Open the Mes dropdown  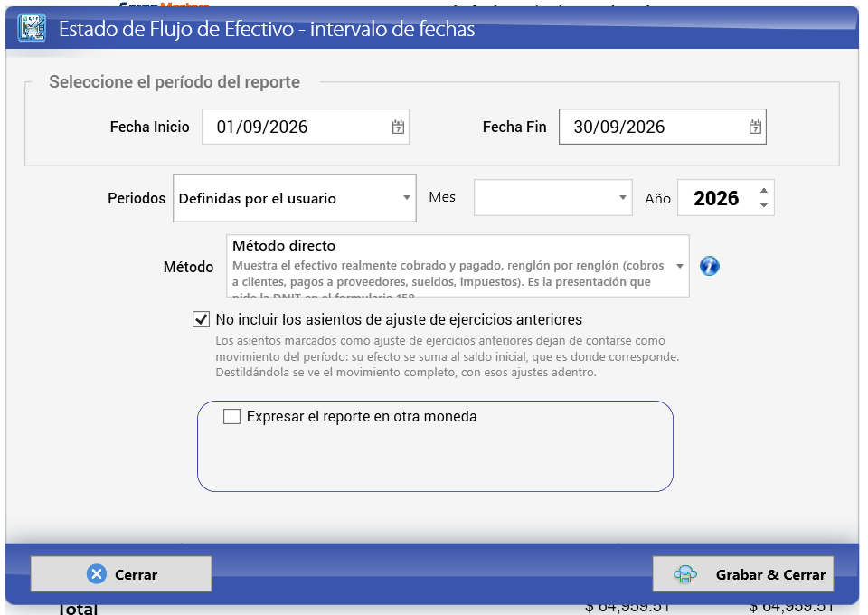click(552, 198)
